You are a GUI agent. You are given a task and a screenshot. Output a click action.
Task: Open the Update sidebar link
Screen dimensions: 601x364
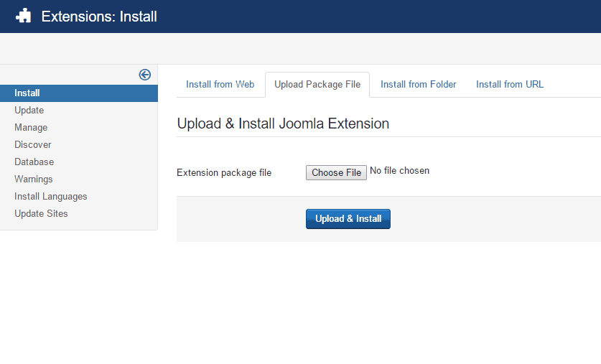tap(29, 110)
